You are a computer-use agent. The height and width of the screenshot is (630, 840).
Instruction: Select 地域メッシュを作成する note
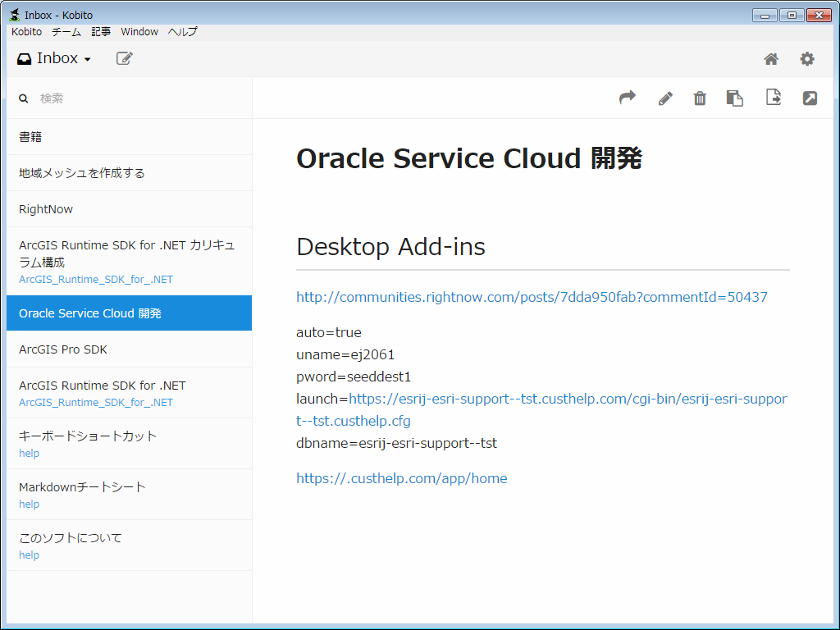[129, 173]
